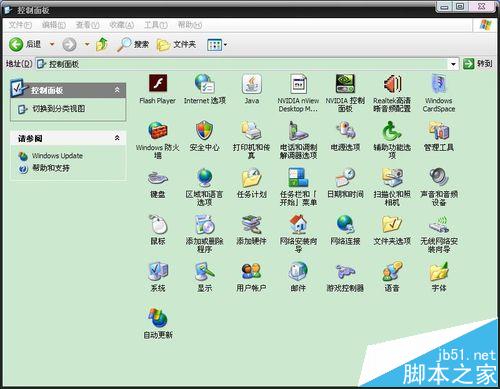Open the 帮助(H) menu
500x389 pixels.
pyautogui.click(x=190, y=25)
